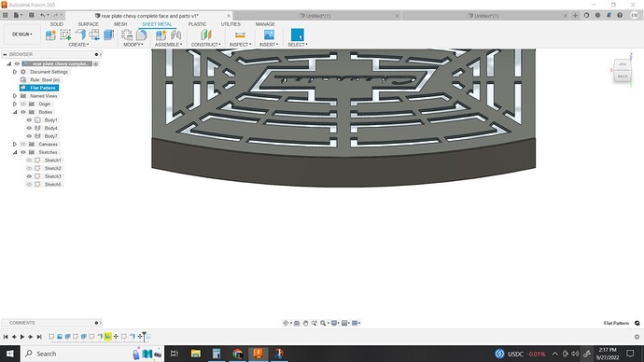The image size is (644, 362).
Task: Expand the Named Views folder
Action: pos(15,96)
